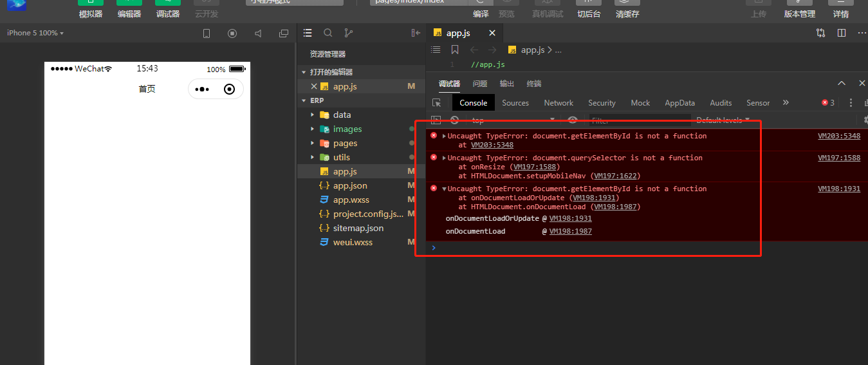Click the capsule close target circle icon

[x=230, y=89]
